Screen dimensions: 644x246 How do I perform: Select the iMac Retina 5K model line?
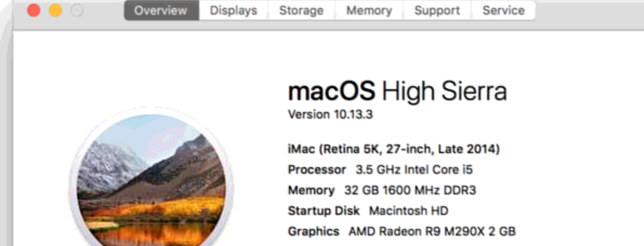click(x=394, y=149)
